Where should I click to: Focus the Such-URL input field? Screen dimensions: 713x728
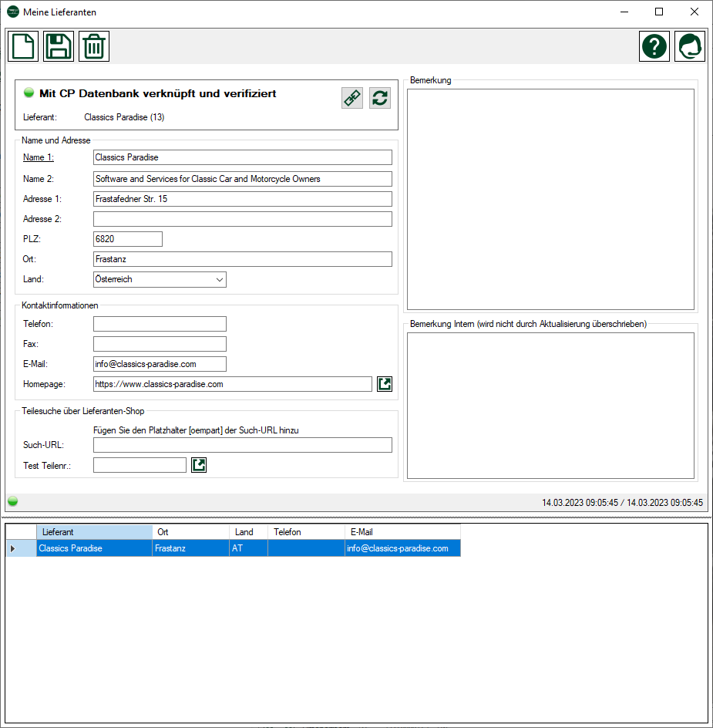point(242,445)
